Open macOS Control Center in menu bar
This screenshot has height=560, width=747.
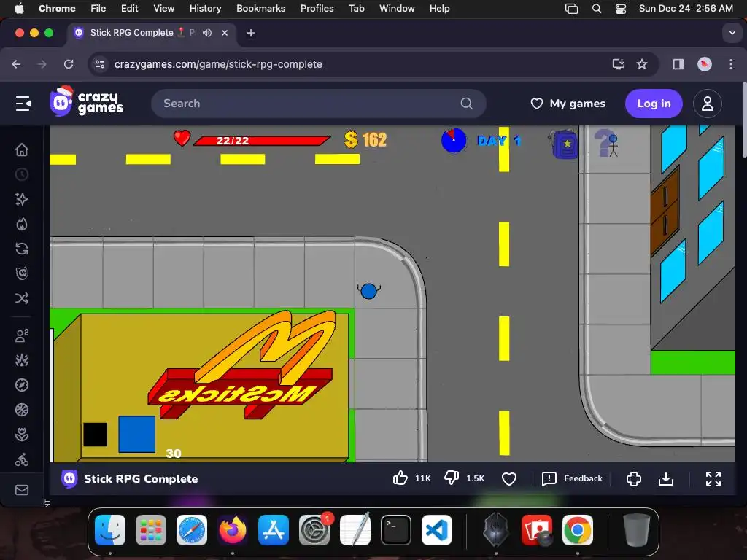(x=620, y=9)
